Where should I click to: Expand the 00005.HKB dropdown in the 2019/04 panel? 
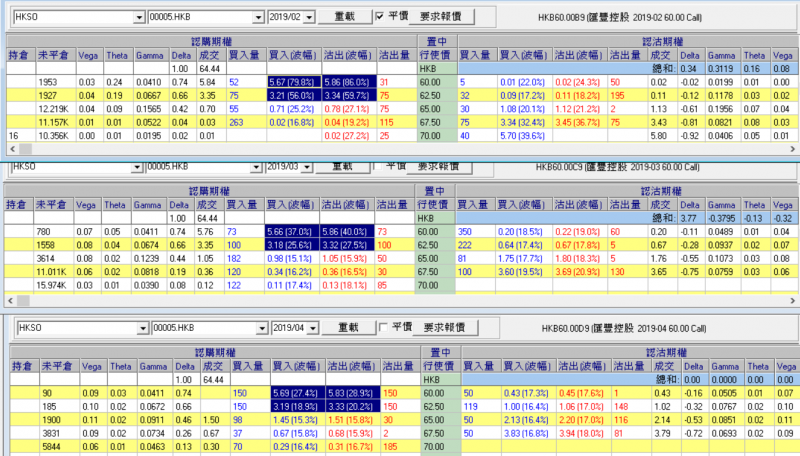coord(260,327)
